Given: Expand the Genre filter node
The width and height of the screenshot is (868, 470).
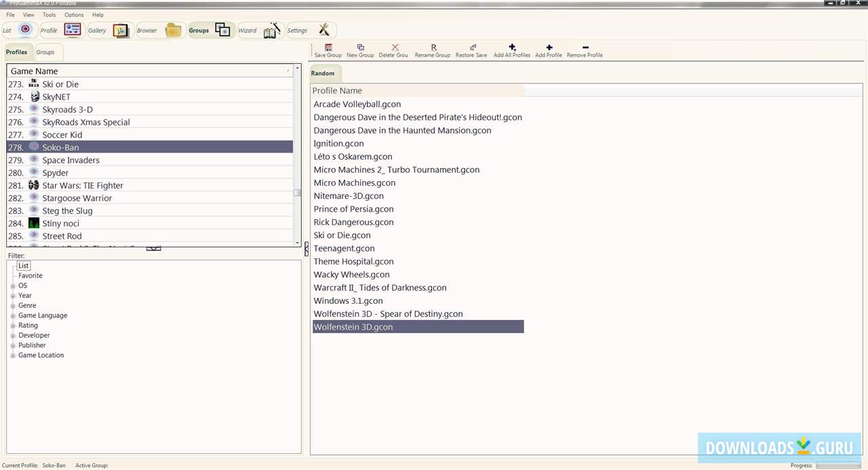Looking at the screenshot, I should (13, 306).
